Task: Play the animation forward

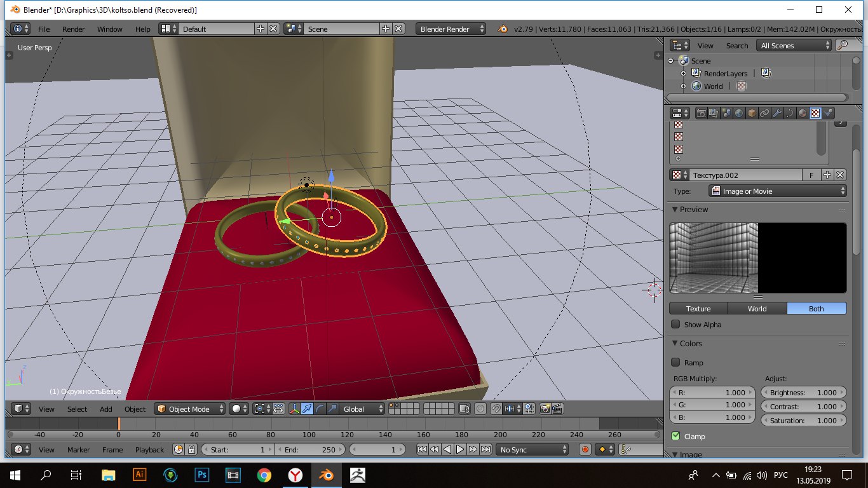Action: 460,449
